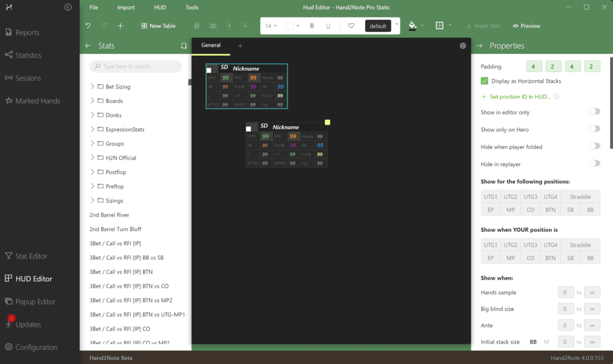Open the File menu
This screenshot has width=613, height=364.
(x=94, y=7)
